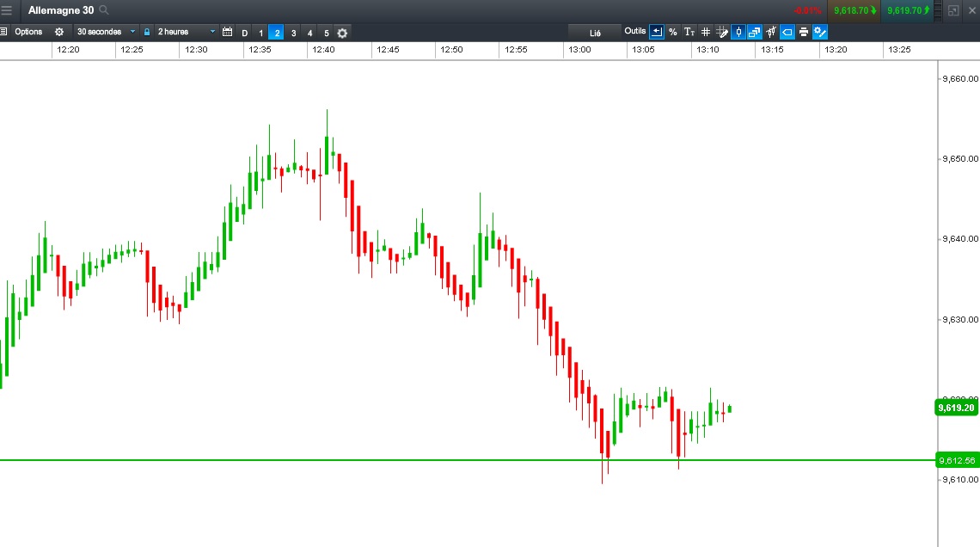Screen dimensions: 980x547
Task: Toggle the grid lines tool
Action: pos(705,32)
